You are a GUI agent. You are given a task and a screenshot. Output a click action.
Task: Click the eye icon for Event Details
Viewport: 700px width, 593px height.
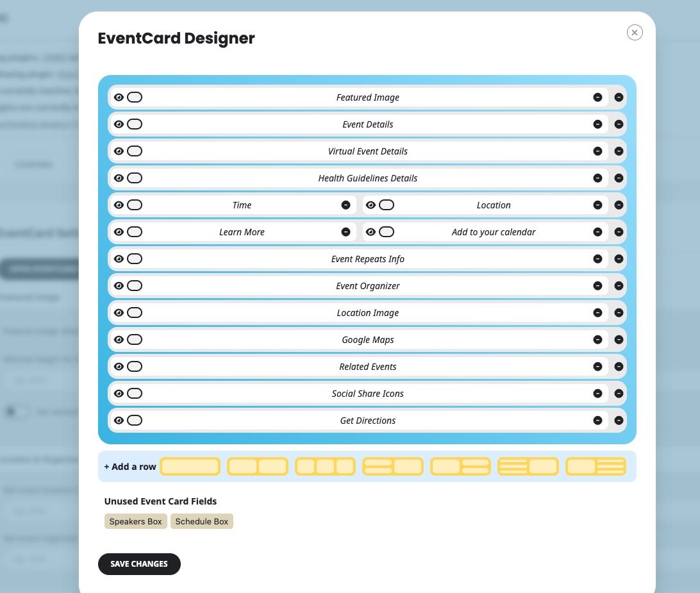click(119, 124)
